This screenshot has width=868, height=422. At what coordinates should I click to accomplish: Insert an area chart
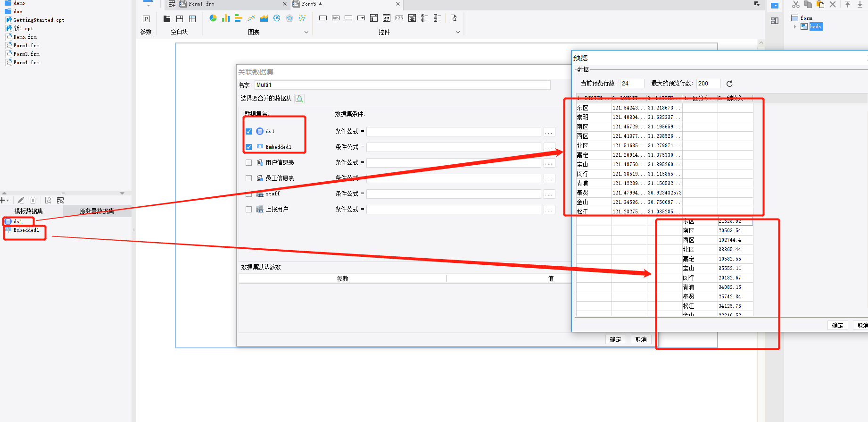click(264, 18)
